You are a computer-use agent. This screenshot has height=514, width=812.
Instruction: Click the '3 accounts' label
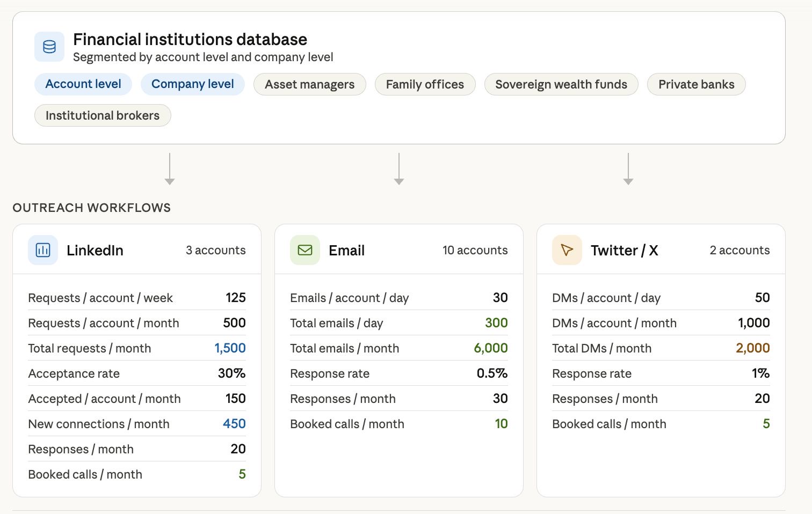coord(216,250)
